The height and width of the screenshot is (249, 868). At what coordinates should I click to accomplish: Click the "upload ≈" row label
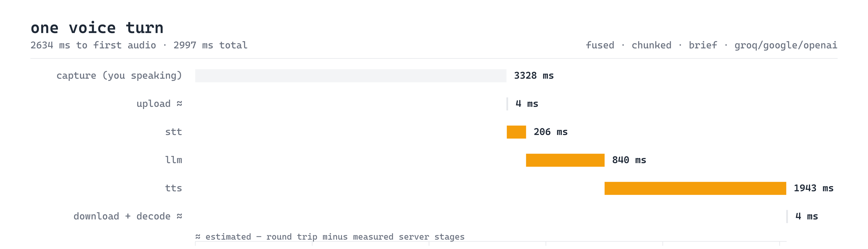(159, 104)
